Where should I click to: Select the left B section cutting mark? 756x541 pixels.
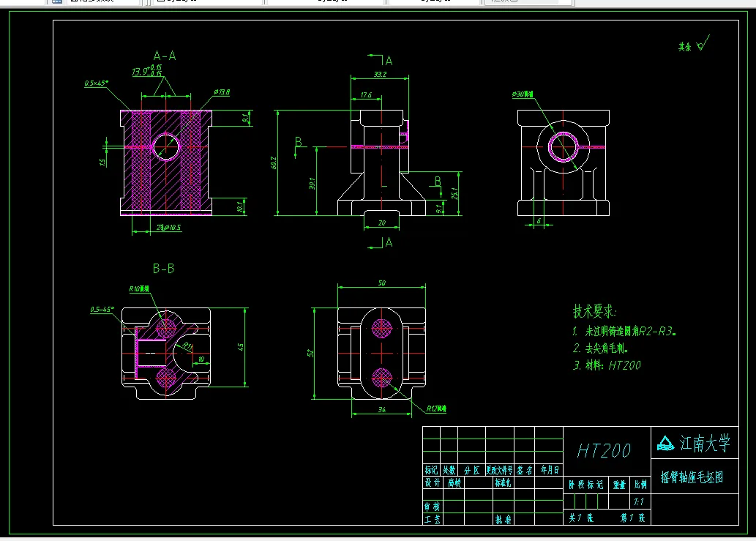(299, 146)
